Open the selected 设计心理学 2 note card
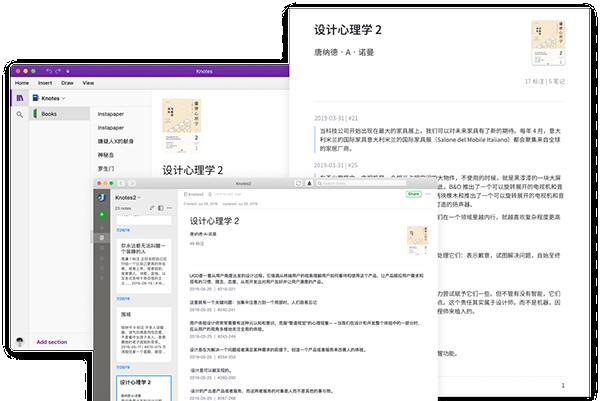The height and width of the screenshot is (401, 600). click(x=143, y=388)
